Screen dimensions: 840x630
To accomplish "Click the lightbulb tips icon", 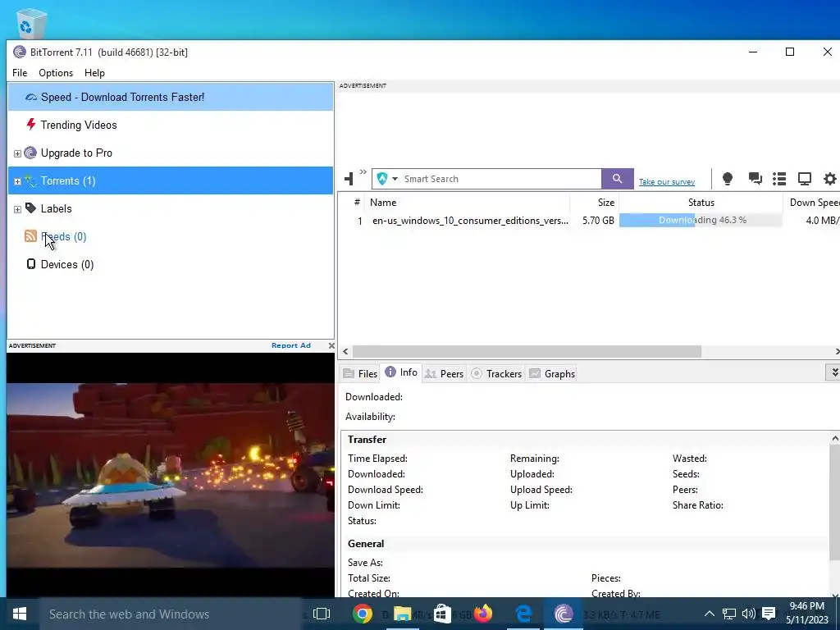I will tap(728, 178).
